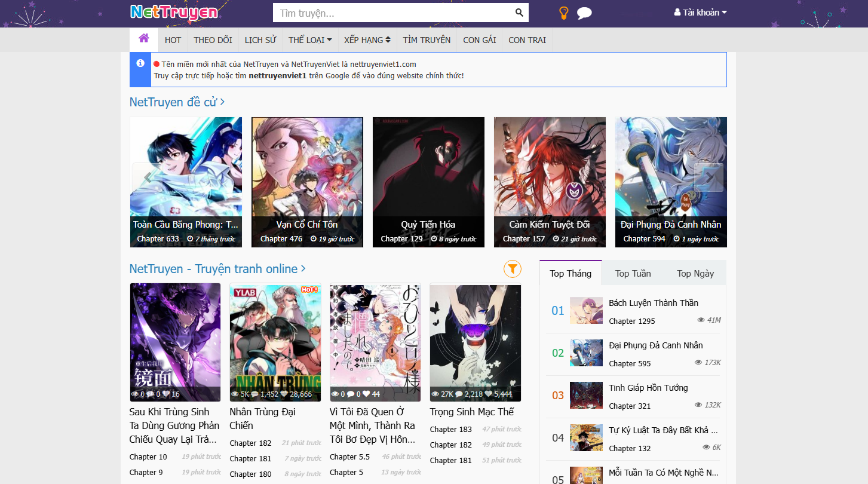
Task: Click the blue info icon in notice
Action: click(140, 63)
